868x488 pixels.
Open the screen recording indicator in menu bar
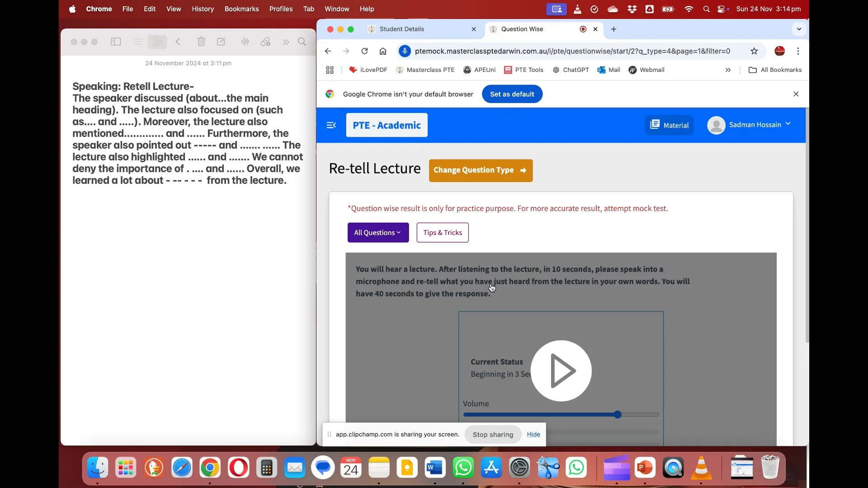click(x=557, y=9)
